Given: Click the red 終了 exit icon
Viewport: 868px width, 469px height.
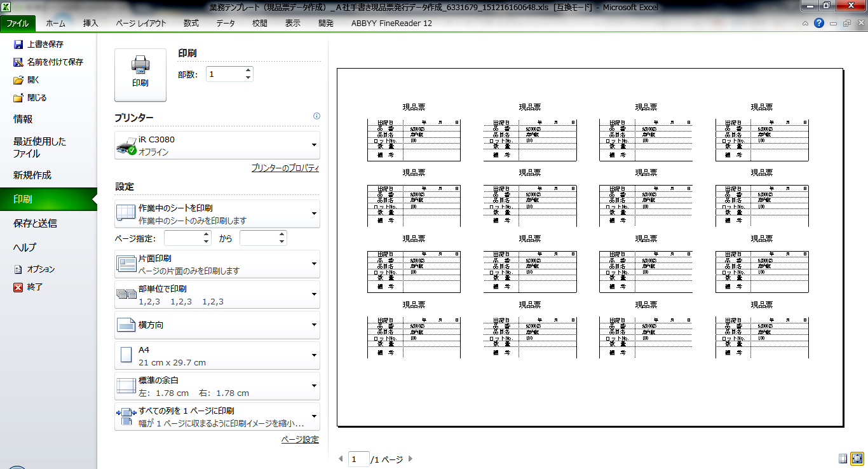Looking at the screenshot, I should point(18,287).
